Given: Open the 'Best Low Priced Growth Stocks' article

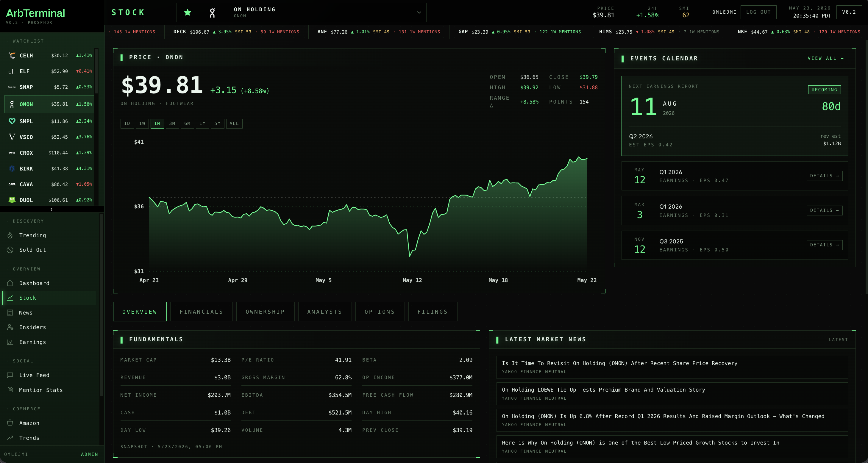Looking at the screenshot, I should click(x=672, y=447).
